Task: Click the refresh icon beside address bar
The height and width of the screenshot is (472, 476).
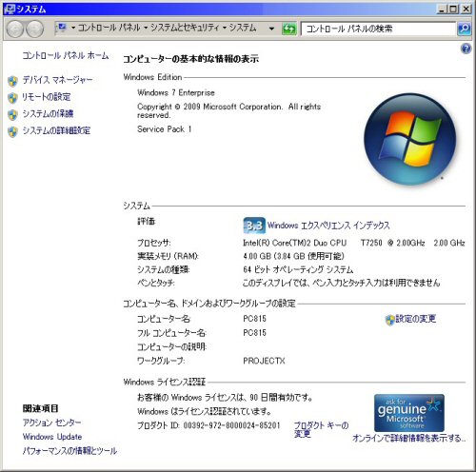Action: click(x=288, y=29)
